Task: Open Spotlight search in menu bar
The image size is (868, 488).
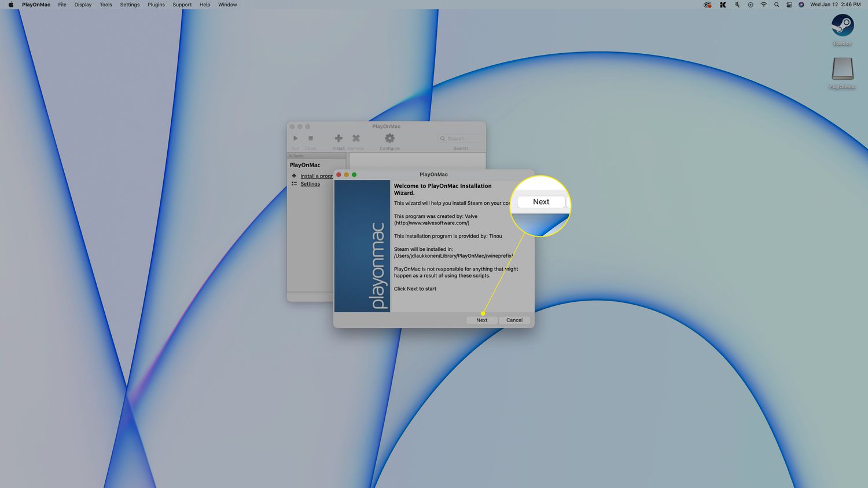Action: click(777, 5)
